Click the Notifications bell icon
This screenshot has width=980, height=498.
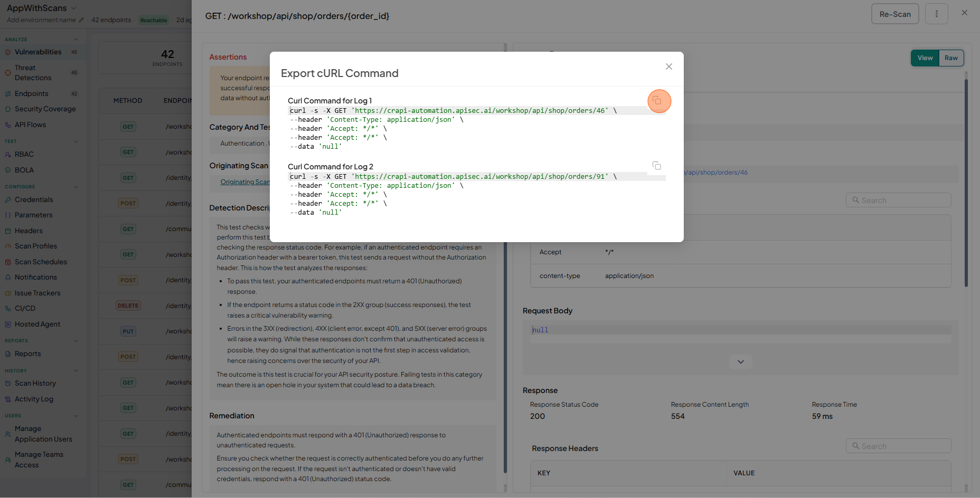click(x=8, y=277)
